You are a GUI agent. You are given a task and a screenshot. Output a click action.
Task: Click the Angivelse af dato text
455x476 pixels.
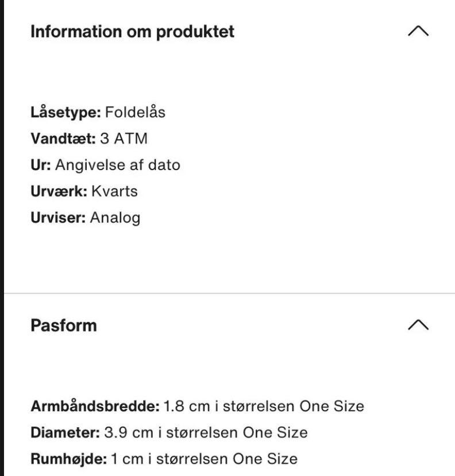(x=118, y=165)
